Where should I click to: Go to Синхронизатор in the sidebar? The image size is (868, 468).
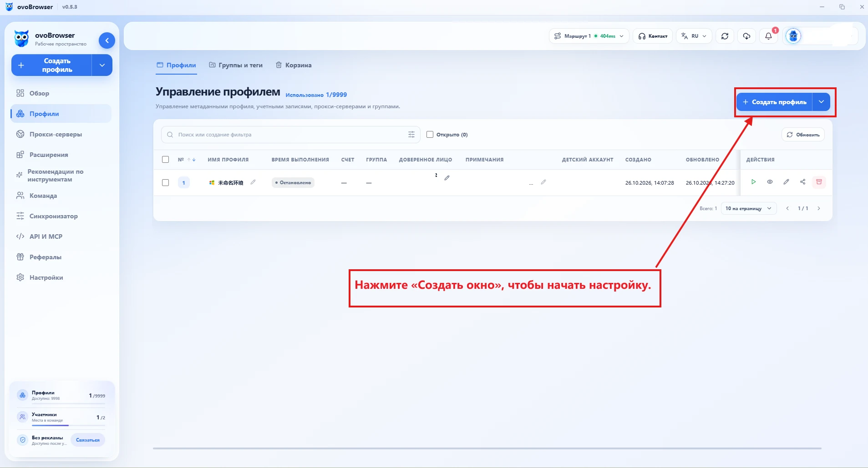click(x=61, y=216)
